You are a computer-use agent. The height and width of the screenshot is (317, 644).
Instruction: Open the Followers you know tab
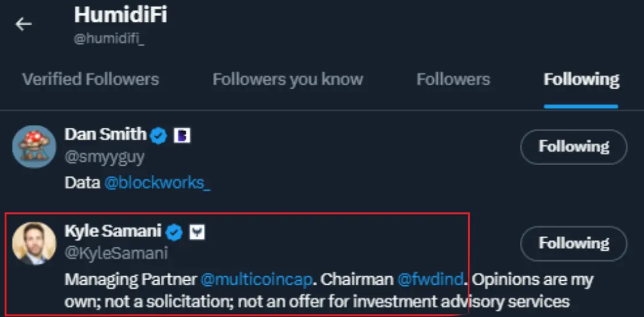(288, 79)
